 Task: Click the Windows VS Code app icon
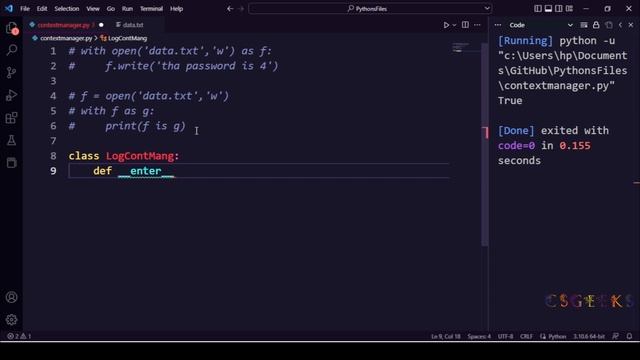coord(9,9)
